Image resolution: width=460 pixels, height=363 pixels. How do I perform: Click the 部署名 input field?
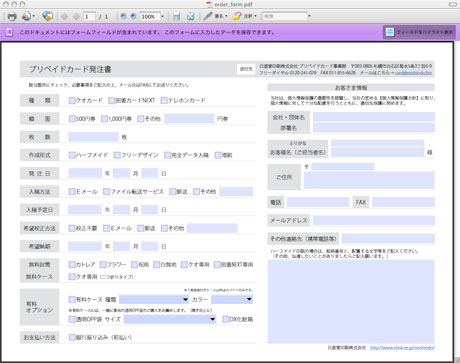[374, 128]
